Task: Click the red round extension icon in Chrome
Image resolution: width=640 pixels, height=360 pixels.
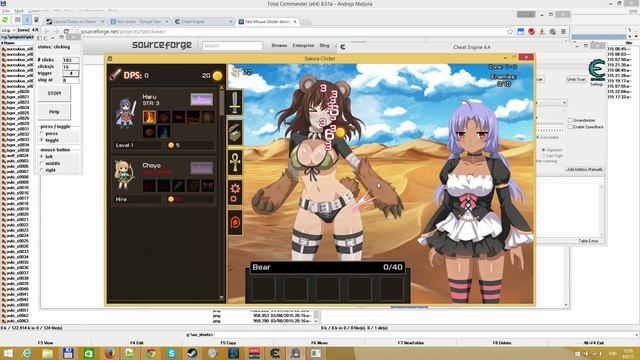Action: tap(531, 31)
